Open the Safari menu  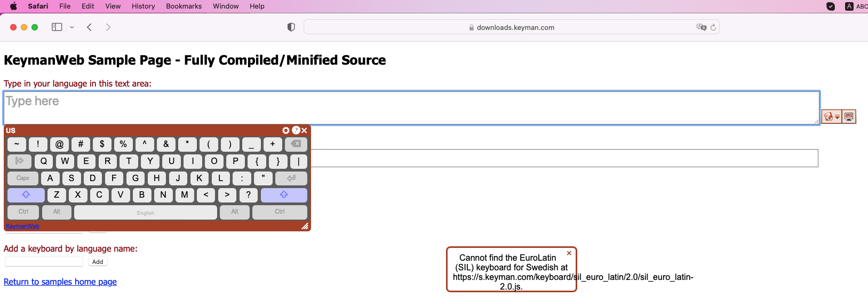point(38,6)
